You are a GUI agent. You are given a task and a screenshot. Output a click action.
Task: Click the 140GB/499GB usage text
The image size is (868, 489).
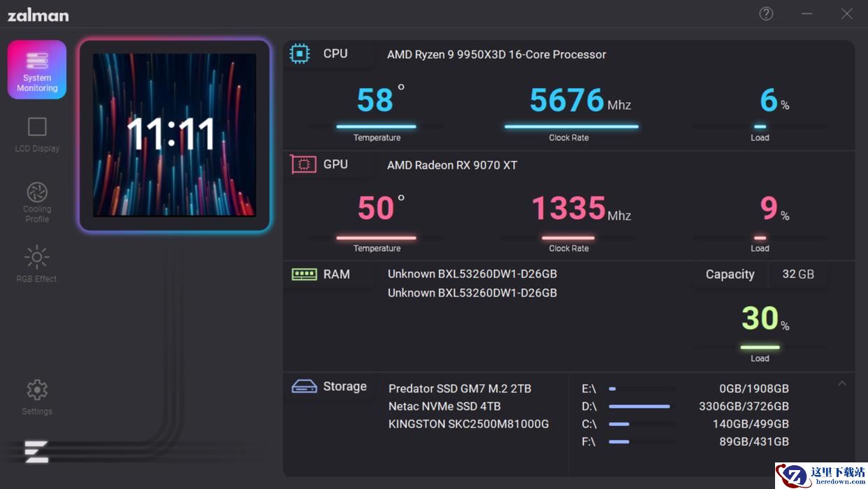tap(751, 424)
